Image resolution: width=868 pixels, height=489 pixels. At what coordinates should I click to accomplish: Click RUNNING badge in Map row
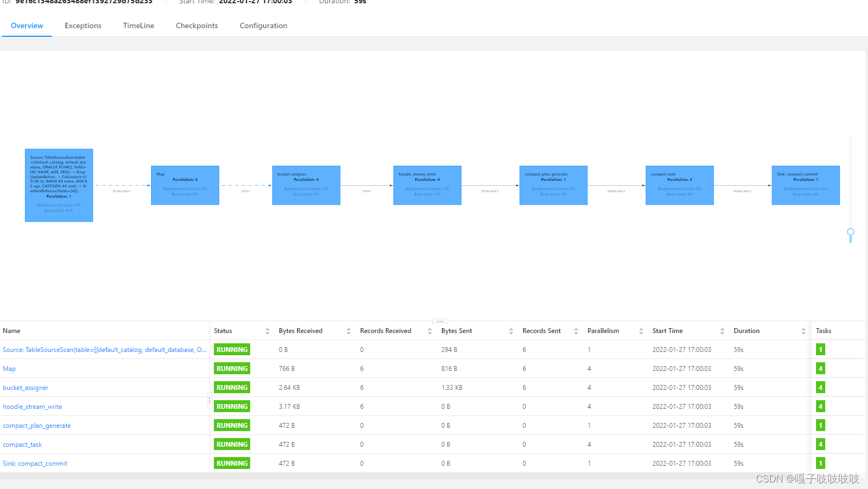(232, 369)
